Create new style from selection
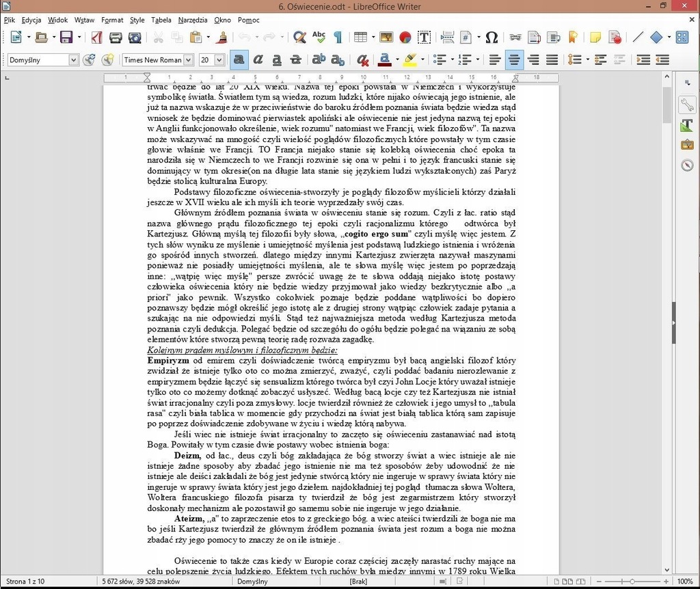 107,60
